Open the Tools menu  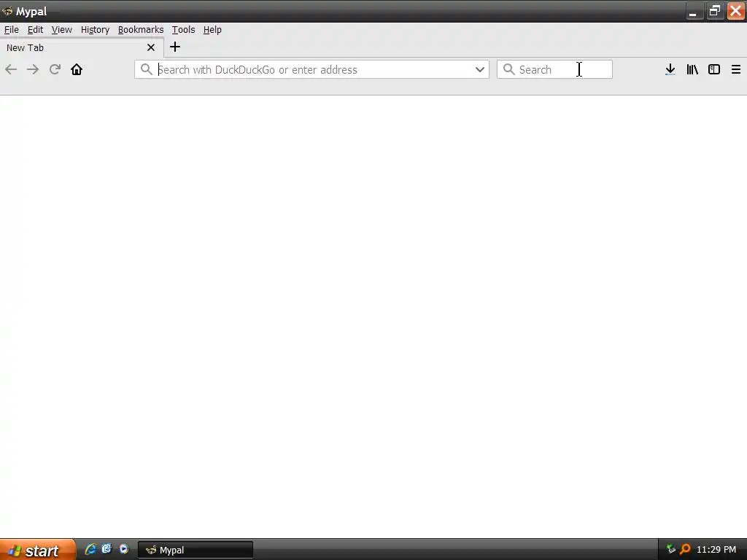tap(183, 29)
